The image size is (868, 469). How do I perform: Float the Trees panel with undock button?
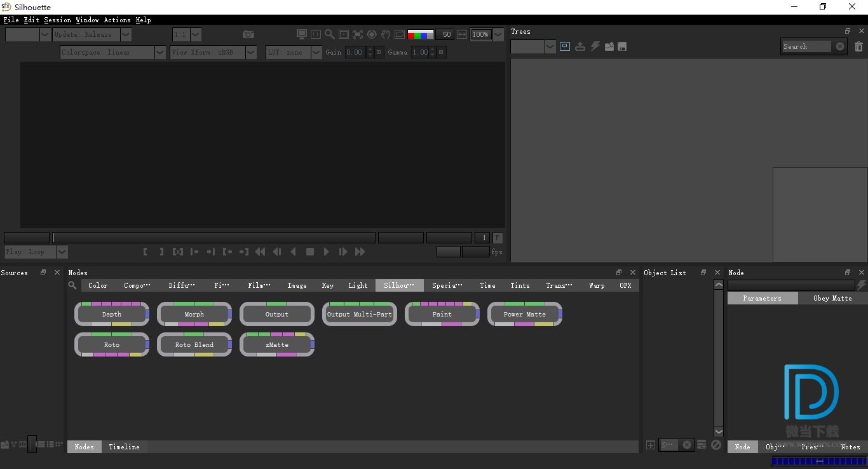pyautogui.click(x=848, y=31)
